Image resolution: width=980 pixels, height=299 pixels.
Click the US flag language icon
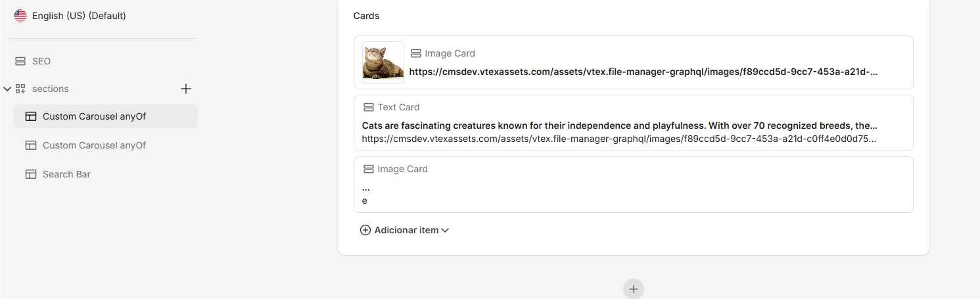[20, 16]
